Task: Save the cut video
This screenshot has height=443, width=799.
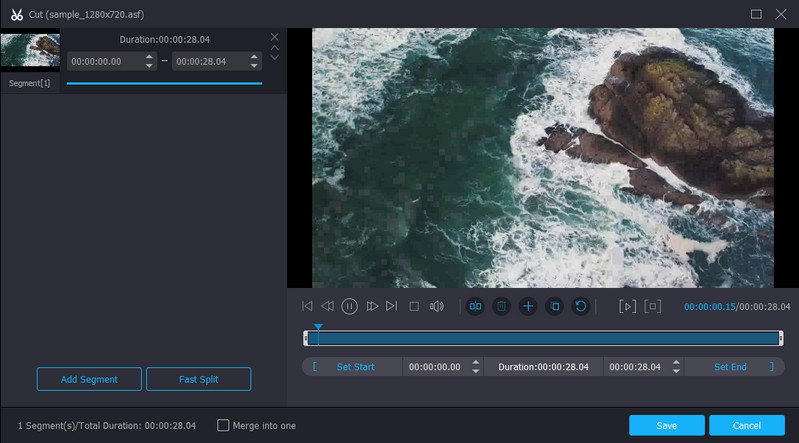Action: point(666,425)
